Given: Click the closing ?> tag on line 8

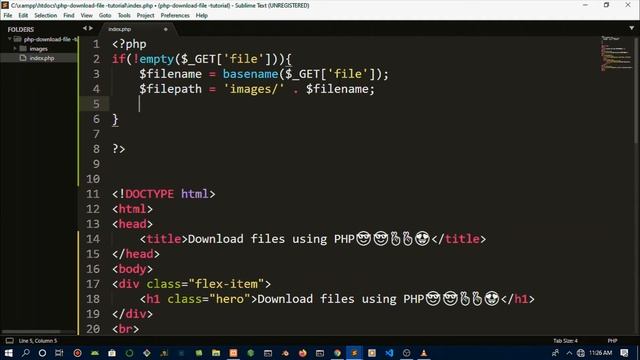Looking at the screenshot, I should (119, 149).
